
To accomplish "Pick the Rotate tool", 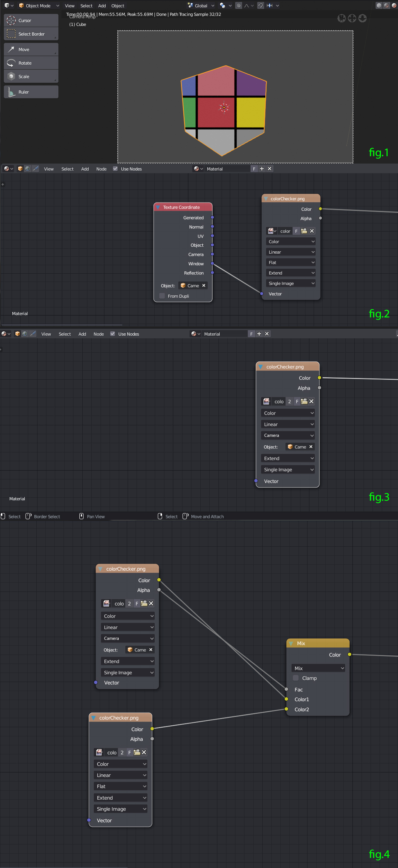I will tap(31, 63).
